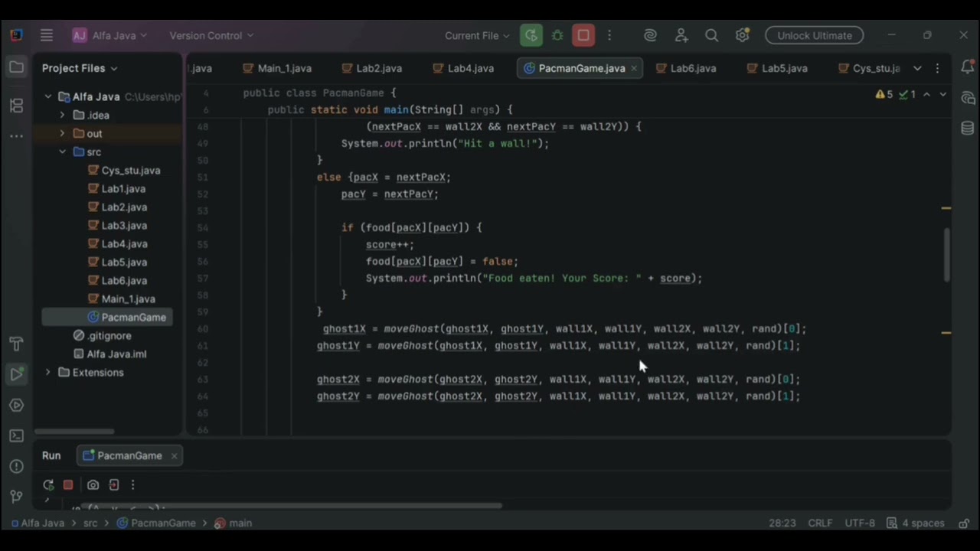Switch to the Lab2.java tab

point(371,68)
